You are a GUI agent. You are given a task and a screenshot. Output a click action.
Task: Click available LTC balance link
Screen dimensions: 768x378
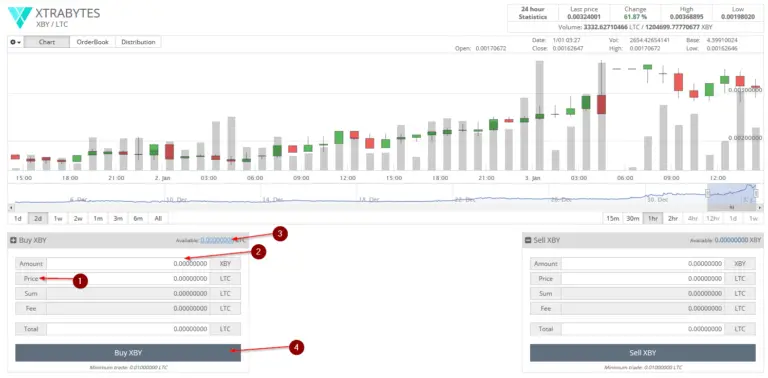point(216,240)
